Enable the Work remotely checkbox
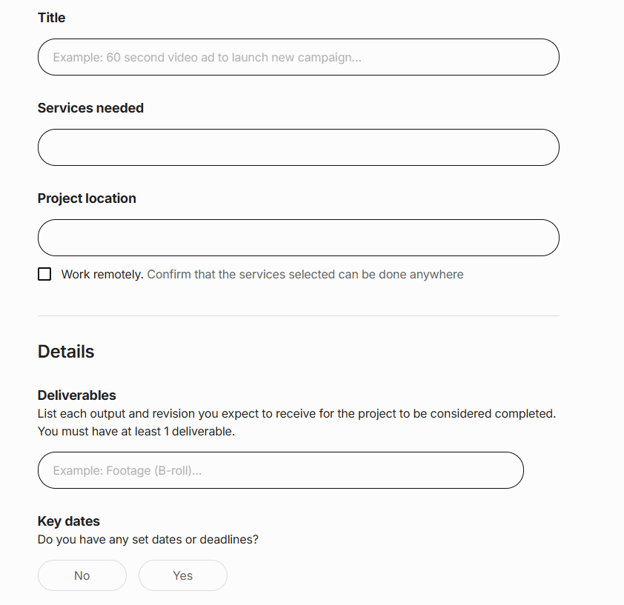 (44, 274)
